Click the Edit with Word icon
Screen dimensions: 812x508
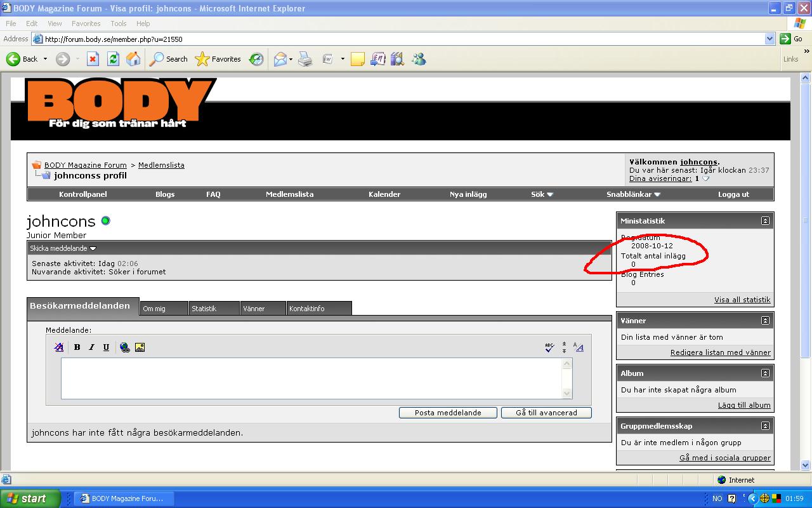328,59
